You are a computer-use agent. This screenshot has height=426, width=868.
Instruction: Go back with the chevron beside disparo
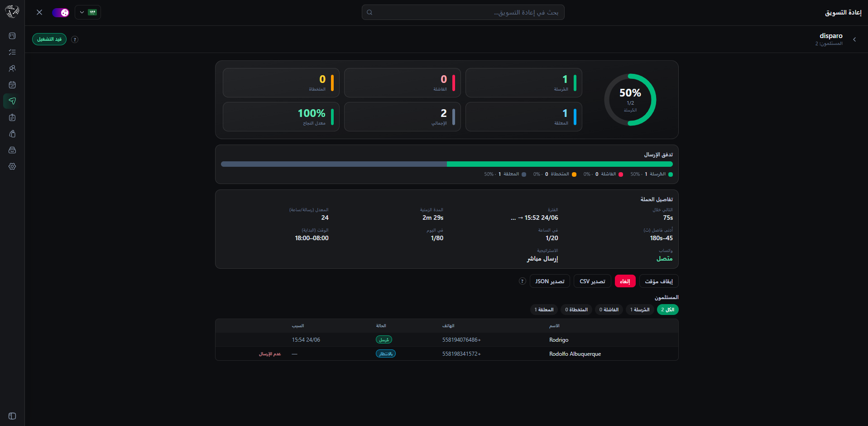[x=854, y=39]
